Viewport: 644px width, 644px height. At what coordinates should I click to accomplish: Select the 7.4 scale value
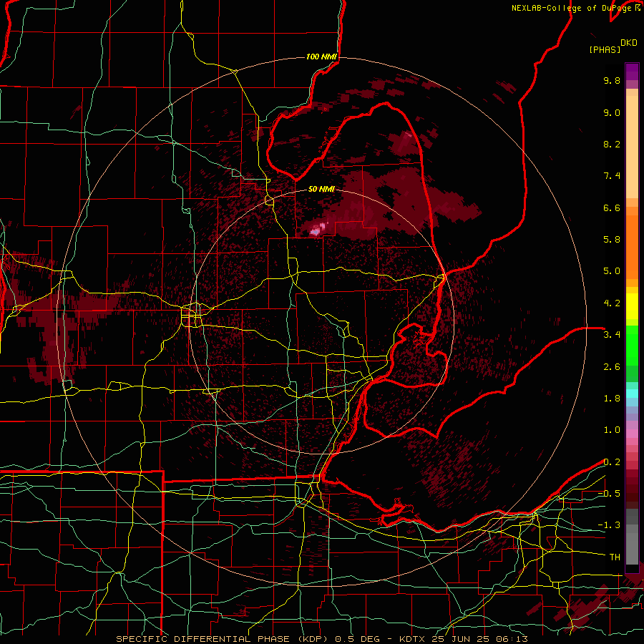coord(612,176)
